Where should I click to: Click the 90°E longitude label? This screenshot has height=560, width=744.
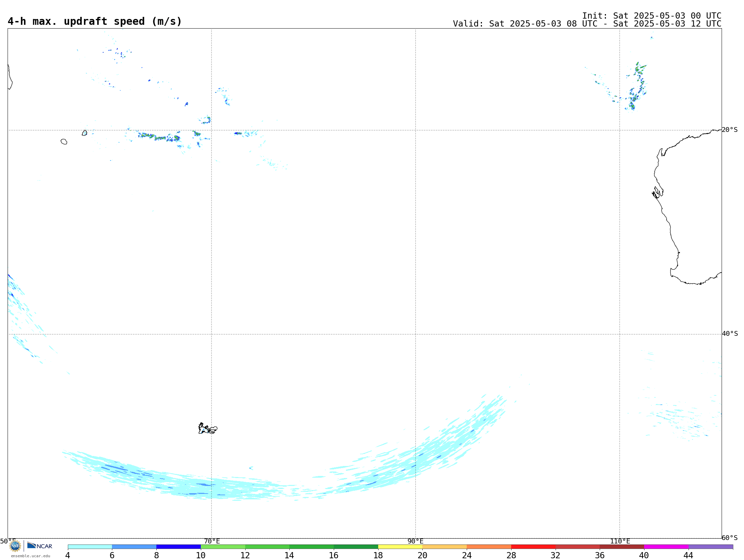[x=415, y=541]
